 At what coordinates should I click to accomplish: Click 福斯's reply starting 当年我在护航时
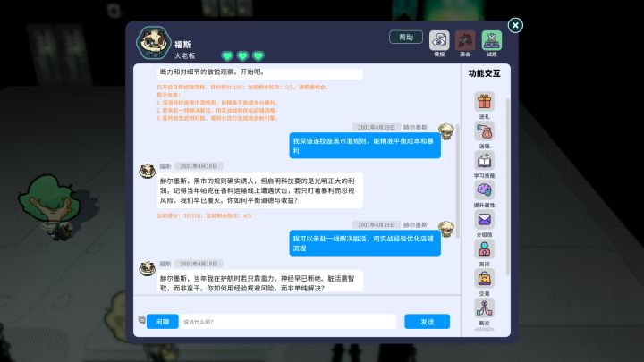(259, 282)
